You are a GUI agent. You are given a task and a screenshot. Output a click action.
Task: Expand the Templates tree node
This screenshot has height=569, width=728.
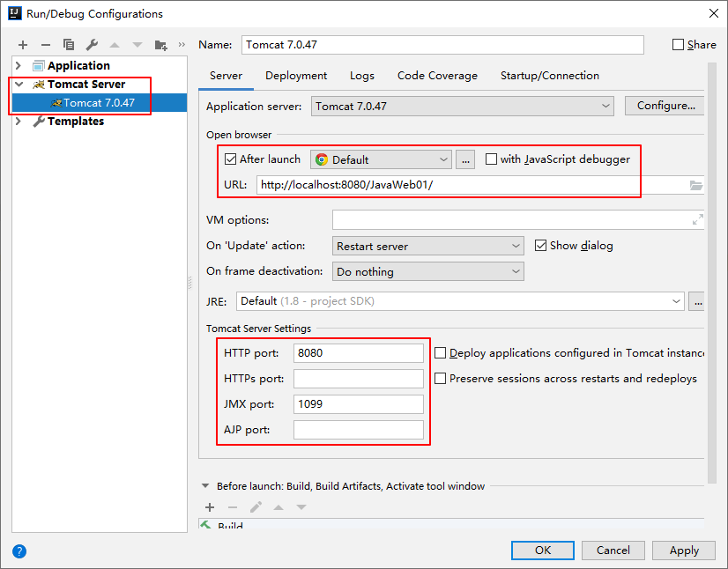click(19, 122)
